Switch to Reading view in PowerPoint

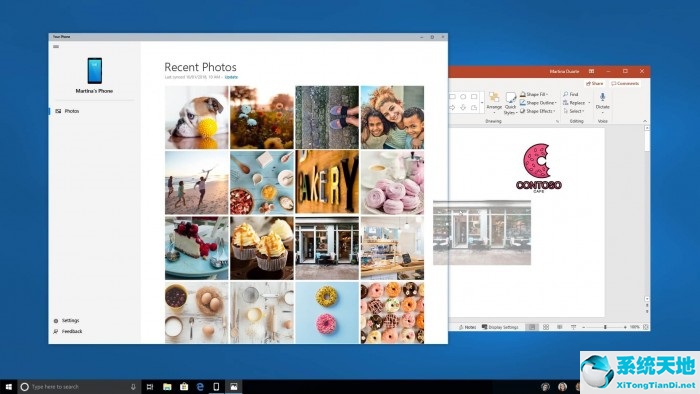559,327
